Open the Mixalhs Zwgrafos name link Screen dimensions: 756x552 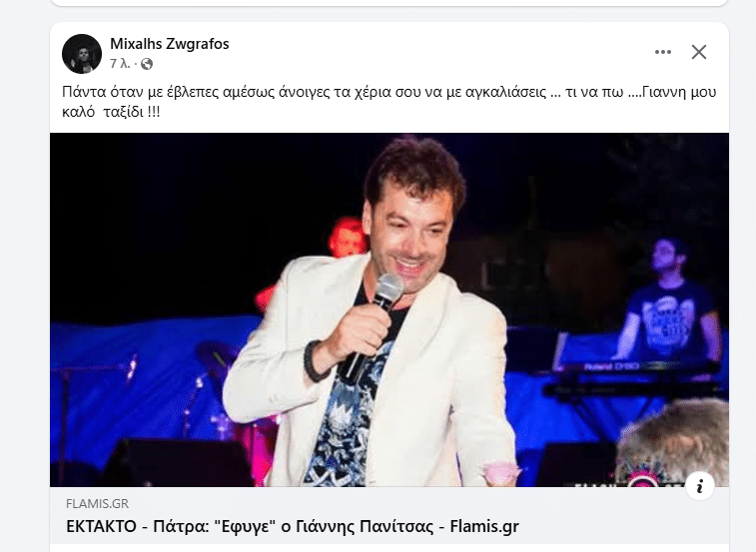tap(169, 43)
